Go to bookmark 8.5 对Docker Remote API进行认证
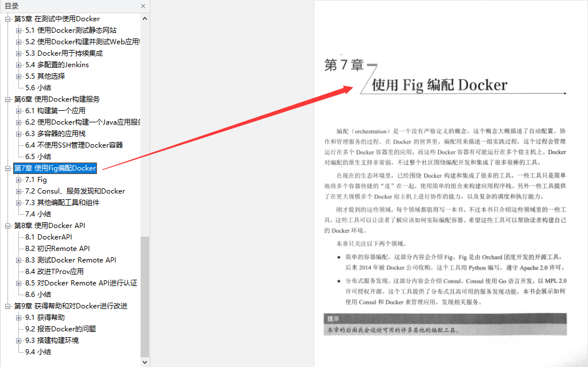This screenshot has width=588, height=367. (x=81, y=283)
